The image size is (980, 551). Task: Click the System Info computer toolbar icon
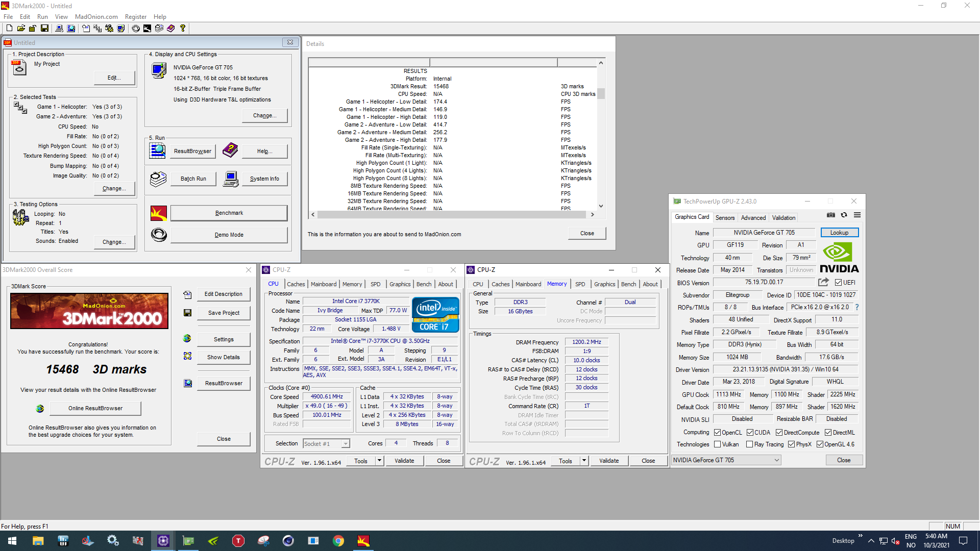(x=59, y=29)
